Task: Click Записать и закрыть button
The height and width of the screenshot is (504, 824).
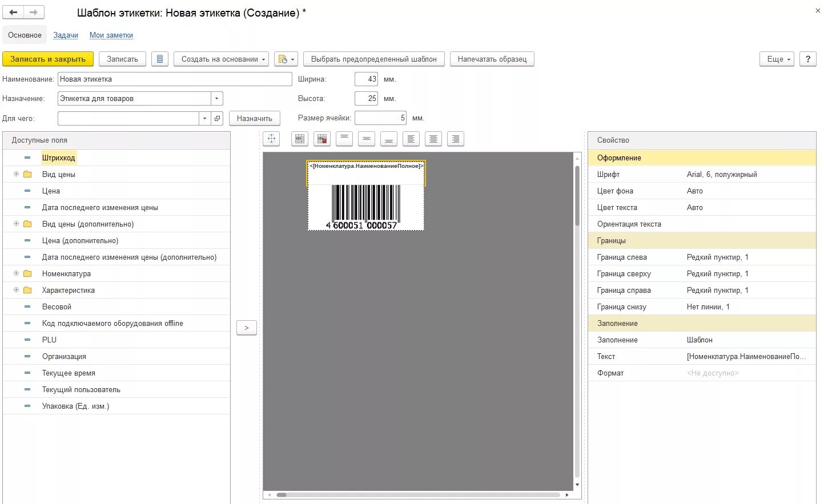Action: tap(48, 59)
